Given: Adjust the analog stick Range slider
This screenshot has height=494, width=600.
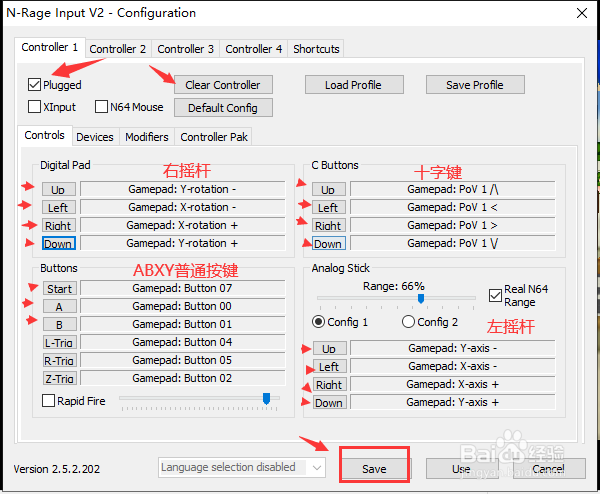Looking at the screenshot, I should (x=421, y=298).
